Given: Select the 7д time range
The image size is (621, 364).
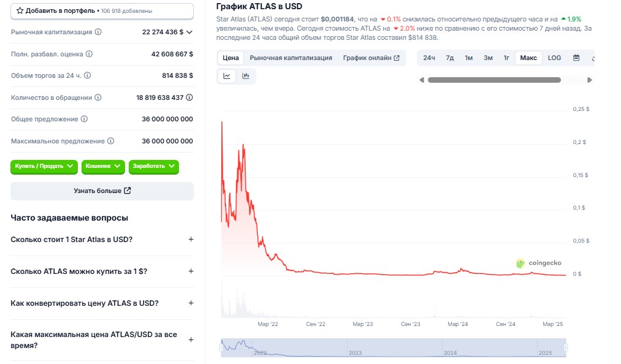Looking at the screenshot, I should 450,58.
